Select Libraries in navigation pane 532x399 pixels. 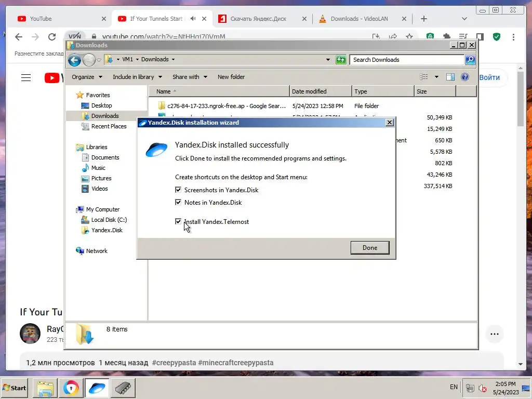click(x=96, y=147)
